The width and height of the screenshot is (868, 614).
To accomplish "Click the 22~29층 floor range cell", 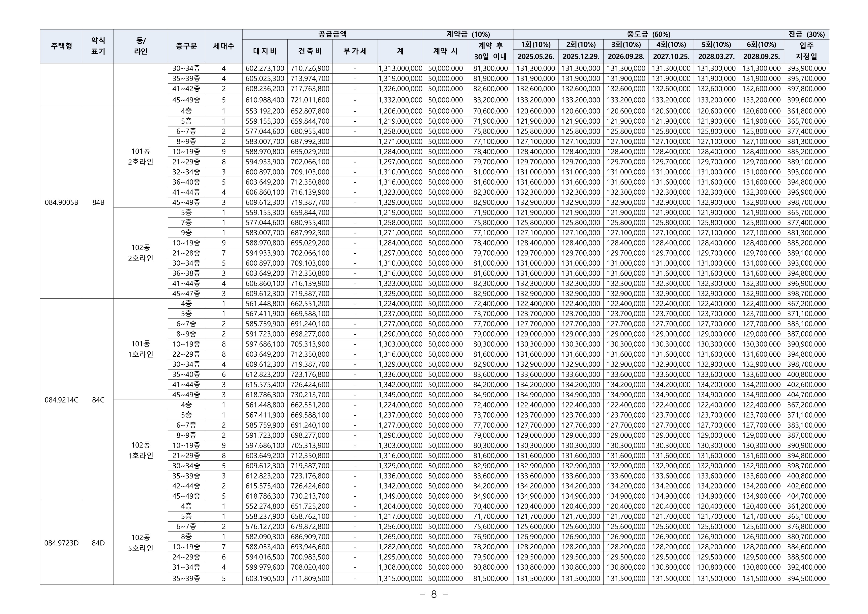I will 186,354.
